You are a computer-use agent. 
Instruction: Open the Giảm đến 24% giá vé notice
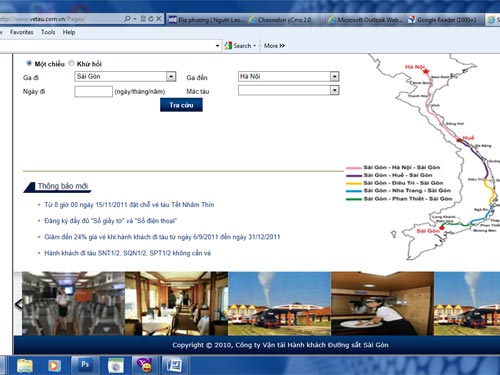click(x=162, y=237)
